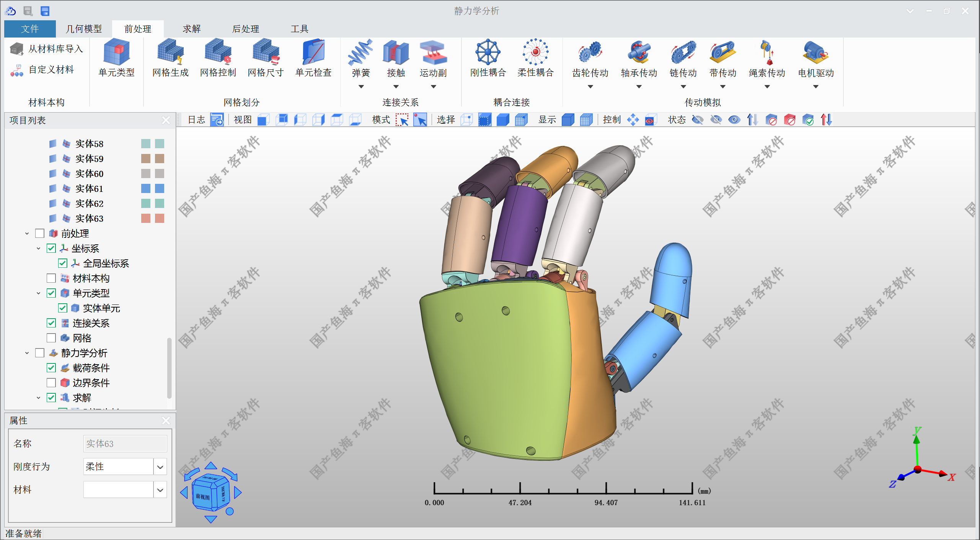The width and height of the screenshot is (980, 540).
Task: Collapse the 前处理 tree node
Action: (27, 233)
